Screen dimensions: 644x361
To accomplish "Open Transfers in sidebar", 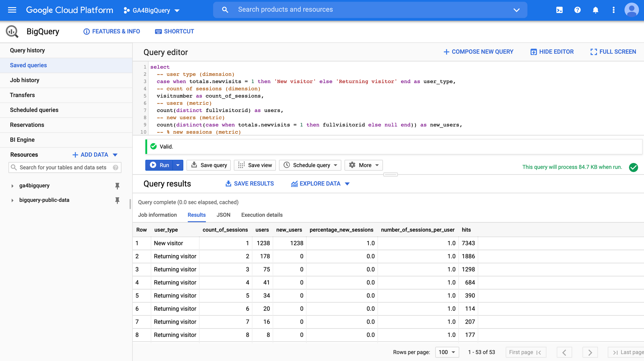I will click(66, 95).
